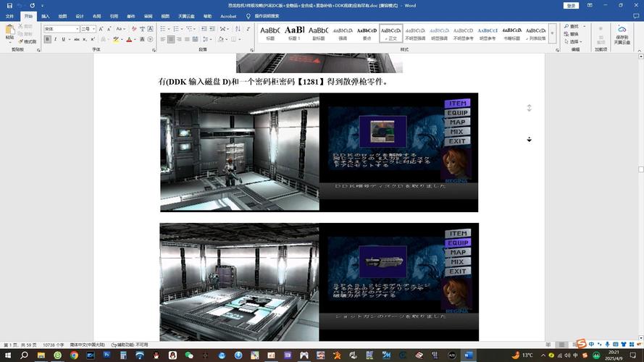Click the ribbon display options icon
This screenshot has height=362, width=644.
pos(590,5)
